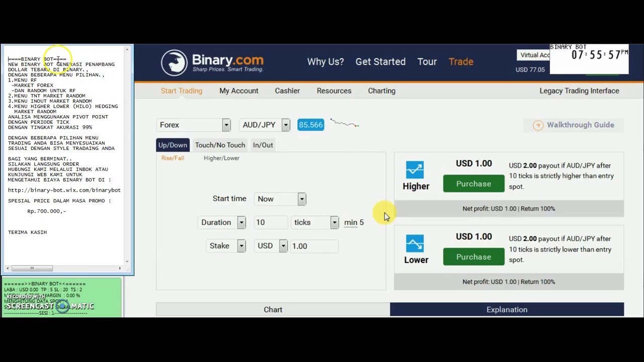644x362 pixels.
Task: Click the Get Started link
Action: (x=380, y=62)
